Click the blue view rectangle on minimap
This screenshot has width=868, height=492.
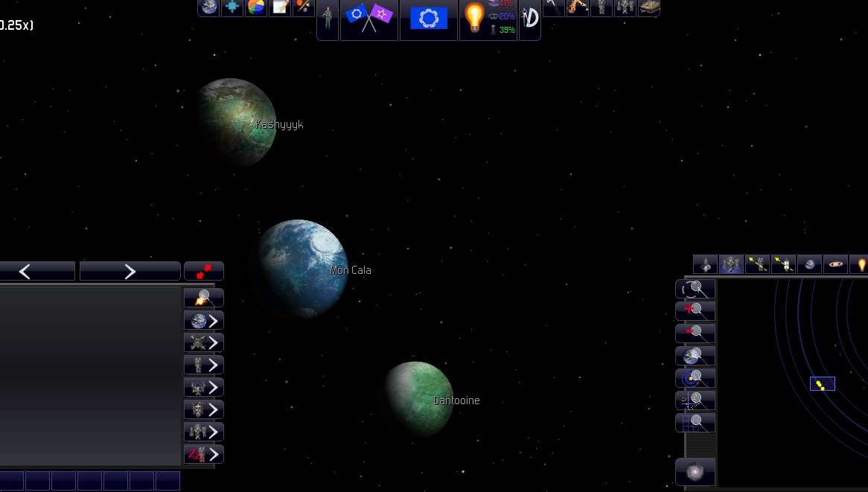click(x=822, y=383)
